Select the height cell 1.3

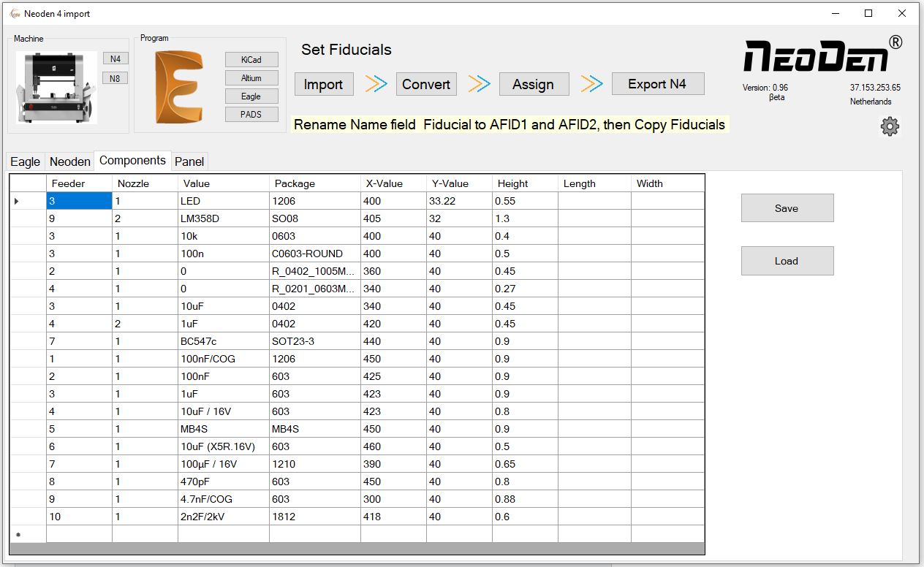pyautogui.click(x=525, y=218)
